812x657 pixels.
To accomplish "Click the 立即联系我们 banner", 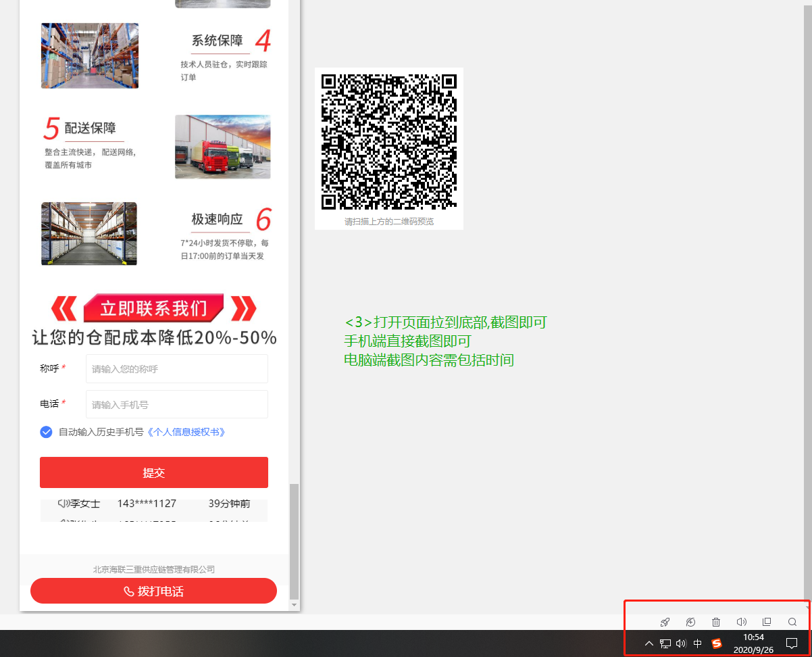I will (x=154, y=308).
